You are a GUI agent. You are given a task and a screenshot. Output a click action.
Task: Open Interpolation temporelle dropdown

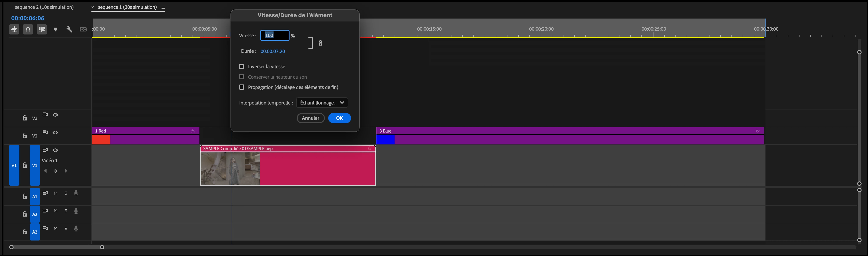point(322,103)
